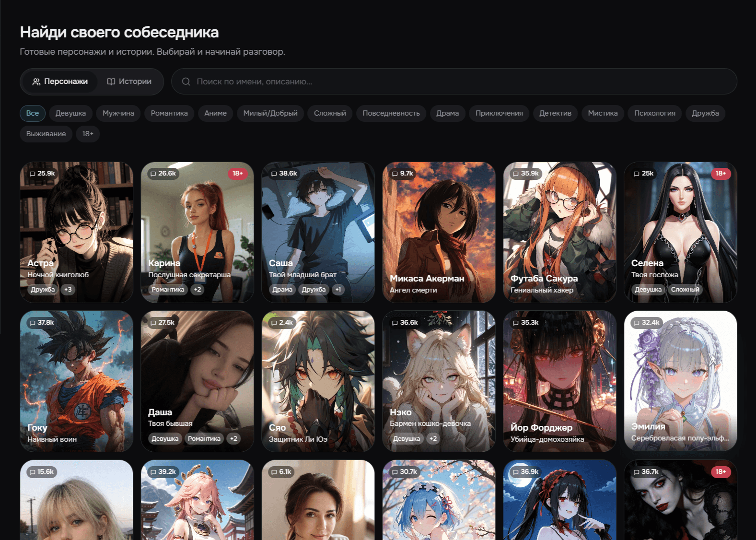
Task: Toggle the Романтика filter chip in the filter bar
Action: coord(169,113)
